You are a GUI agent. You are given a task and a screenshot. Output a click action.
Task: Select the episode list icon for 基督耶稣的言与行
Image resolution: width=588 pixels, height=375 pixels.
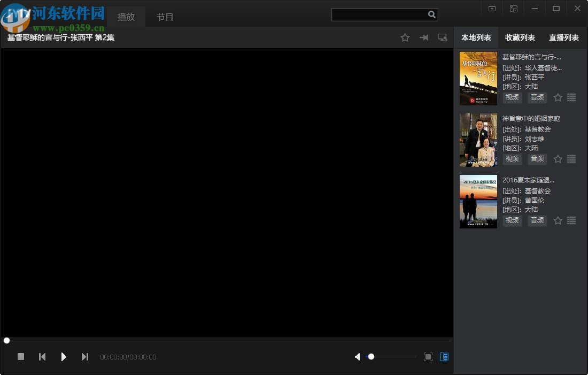pos(571,97)
